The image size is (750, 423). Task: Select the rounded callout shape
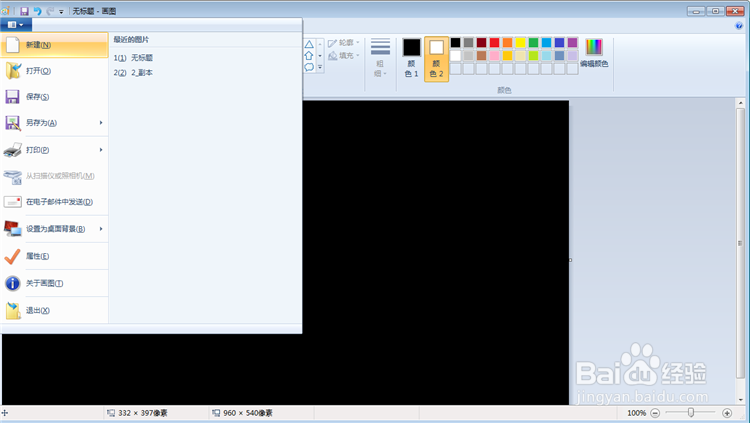coord(309,67)
